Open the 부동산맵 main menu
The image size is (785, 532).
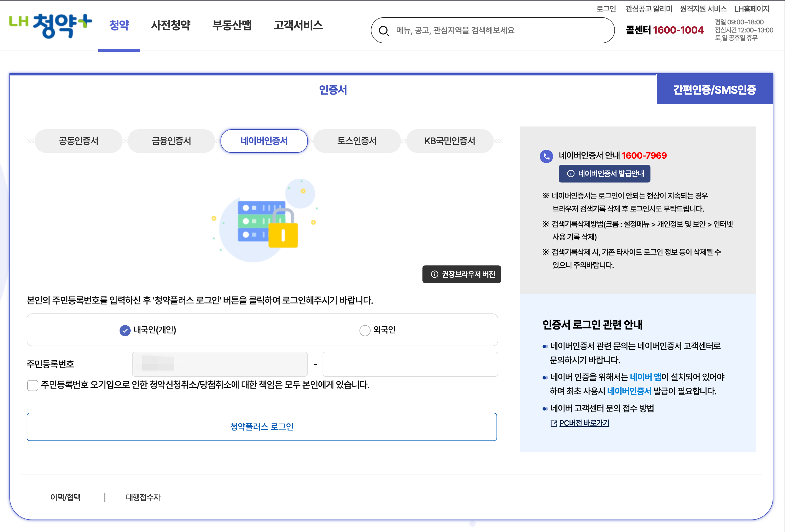point(232,25)
